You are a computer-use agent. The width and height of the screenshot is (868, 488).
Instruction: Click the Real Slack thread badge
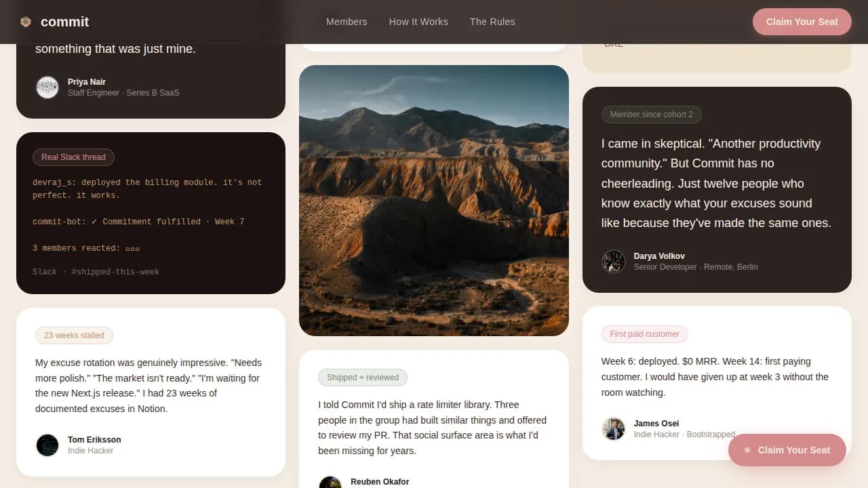(x=73, y=157)
